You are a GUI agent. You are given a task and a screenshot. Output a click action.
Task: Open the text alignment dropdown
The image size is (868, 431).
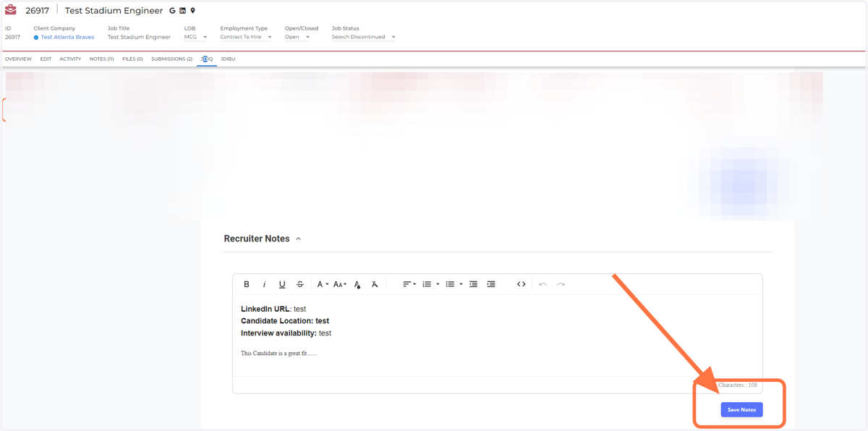409,284
